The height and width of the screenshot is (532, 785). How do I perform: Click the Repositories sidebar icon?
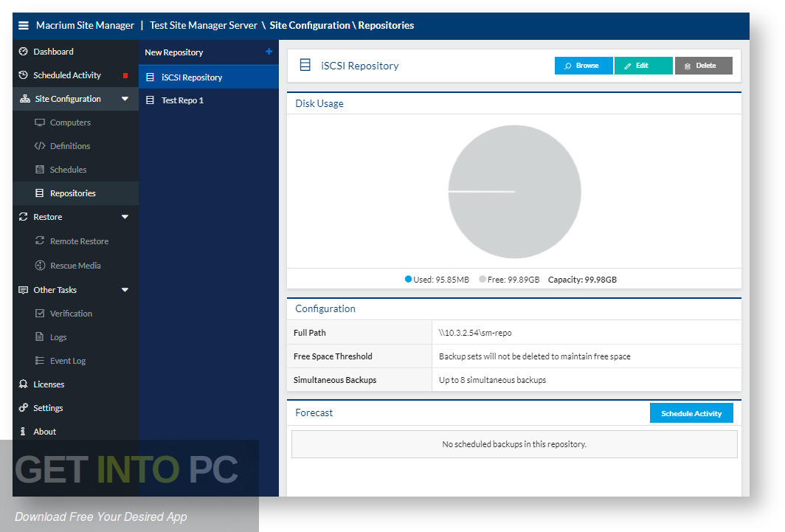40,193
